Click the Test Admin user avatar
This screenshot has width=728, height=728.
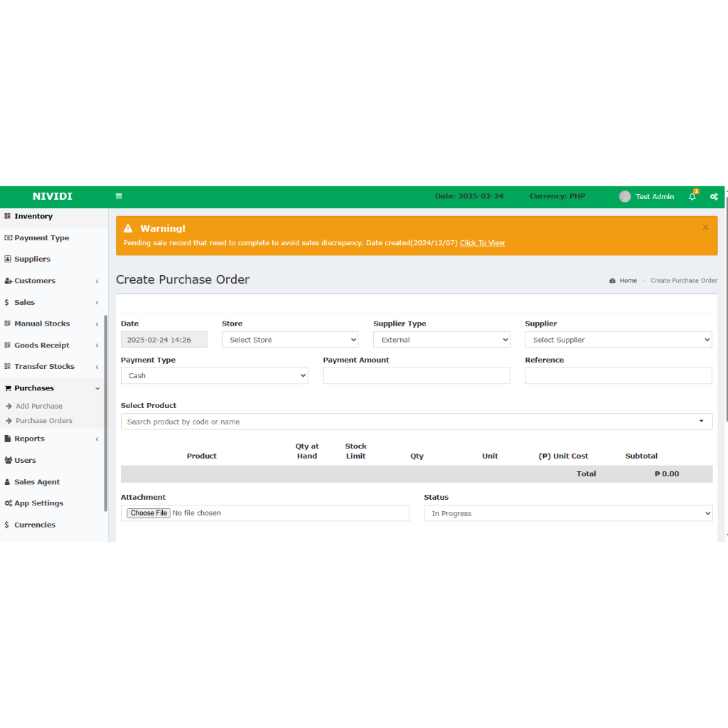[625, 197]
